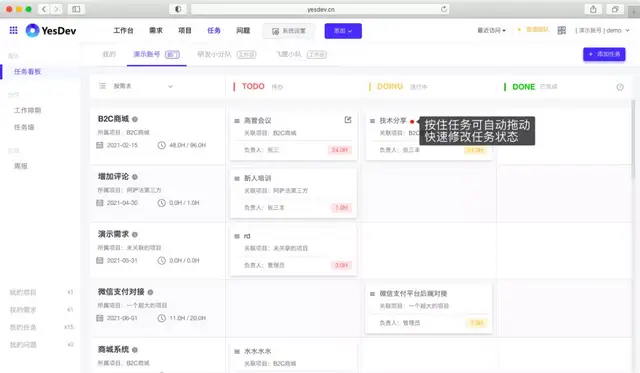Open 工作排期 in the sidebar
Viewport: 640px width, 373px height.
tap(28, 110)
